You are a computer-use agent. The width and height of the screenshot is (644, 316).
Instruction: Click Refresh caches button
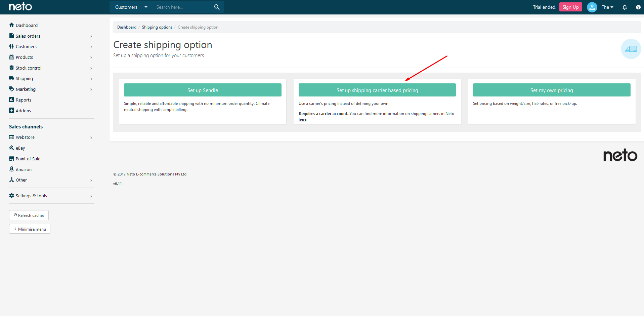[29, 215]
